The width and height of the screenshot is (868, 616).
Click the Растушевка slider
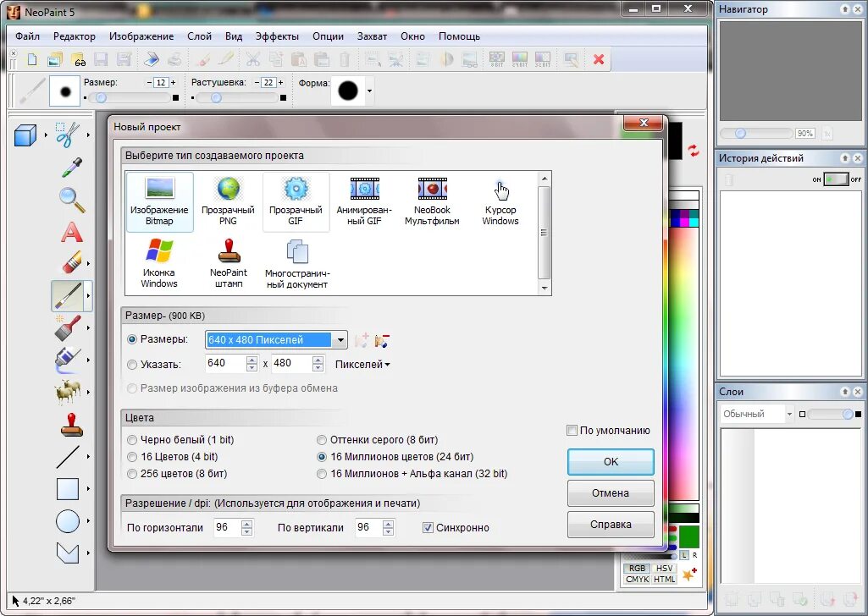coord(237,98)
